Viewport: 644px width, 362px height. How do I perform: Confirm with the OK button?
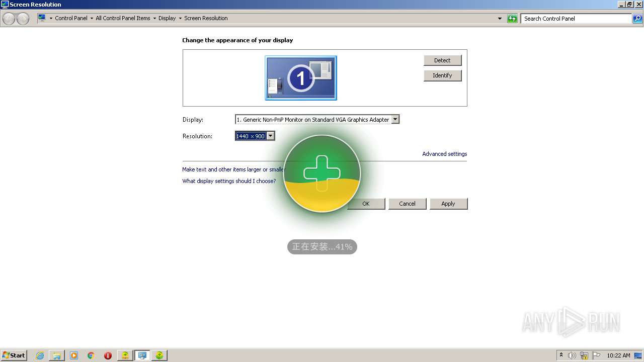tap(366, 204)
